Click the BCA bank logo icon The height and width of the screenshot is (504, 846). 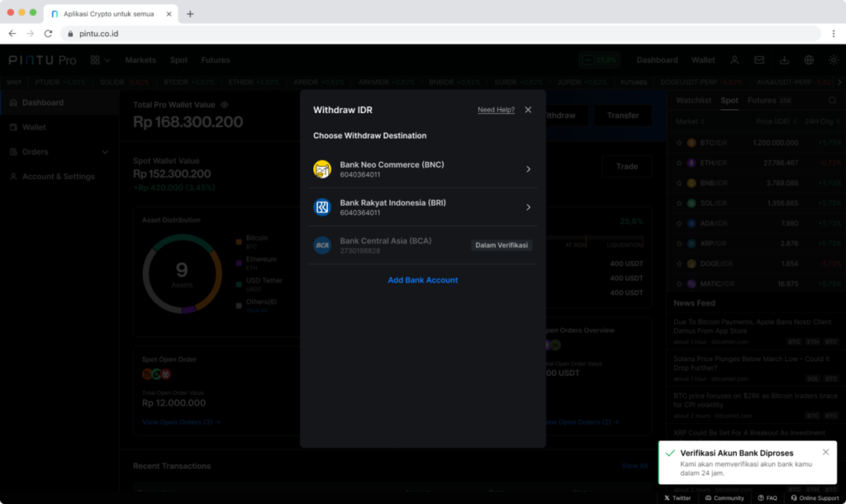322,245
